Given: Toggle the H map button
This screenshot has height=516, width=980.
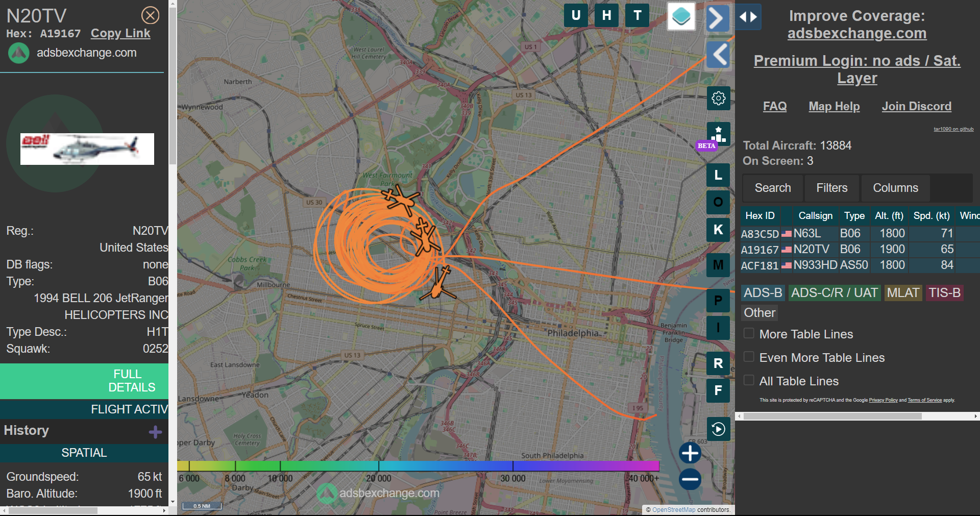Looking at the screenshot, I should pos(606,15).
